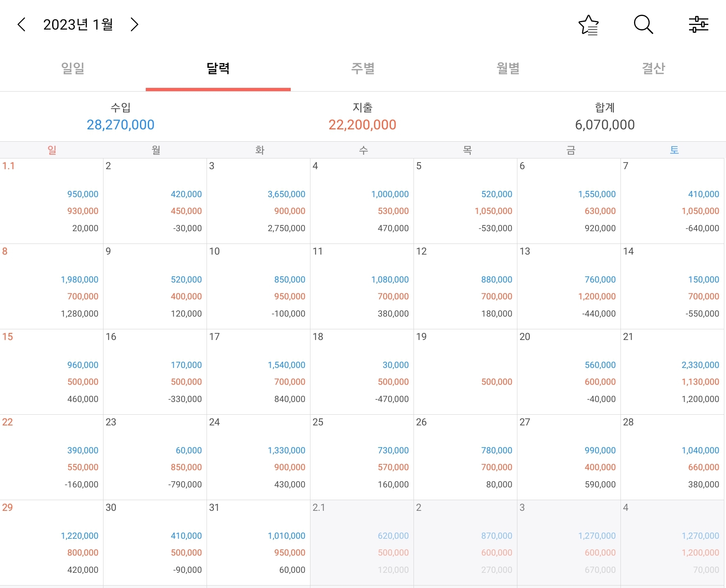This screenshot has height=588, width=726.
Task: Open the search magnifier
Action: pyautogui.click(x=643, y=25)
